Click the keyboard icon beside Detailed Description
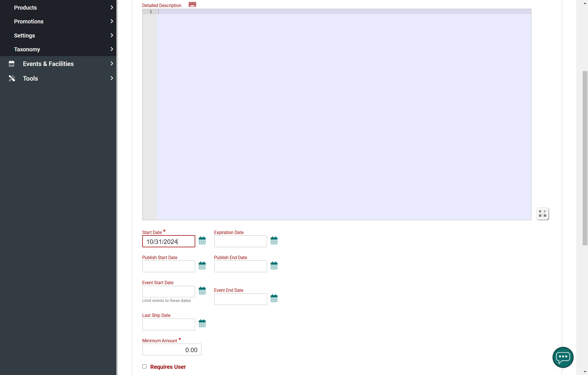 (x=192, y=5)
